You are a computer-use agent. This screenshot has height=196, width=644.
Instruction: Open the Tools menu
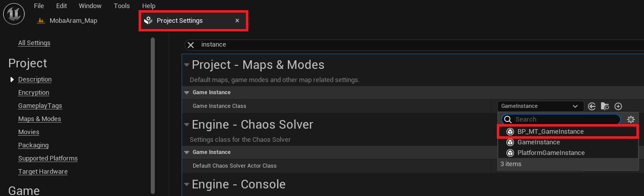122,6
